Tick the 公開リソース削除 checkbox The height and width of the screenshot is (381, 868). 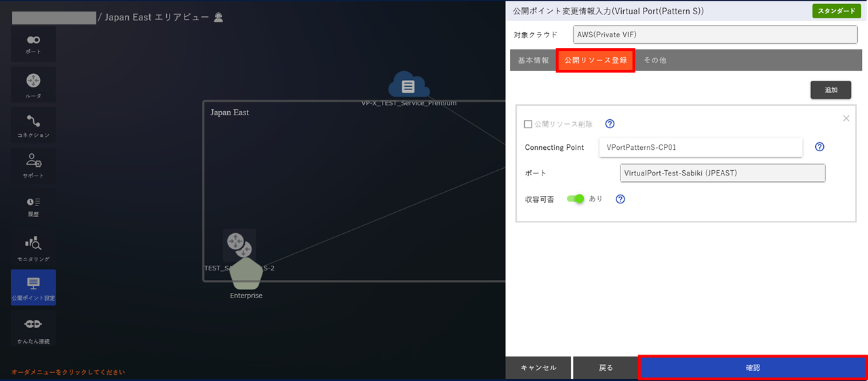click(x=528, y=124)
